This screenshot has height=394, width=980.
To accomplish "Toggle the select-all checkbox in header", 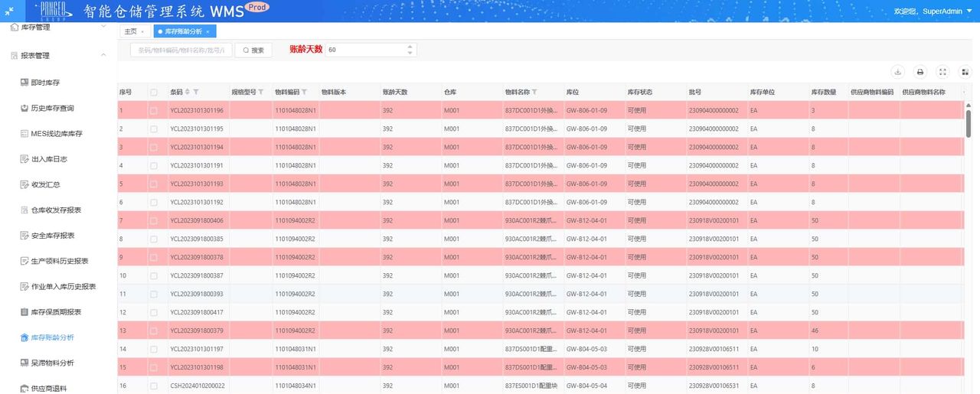I will (x=154, y=92).
